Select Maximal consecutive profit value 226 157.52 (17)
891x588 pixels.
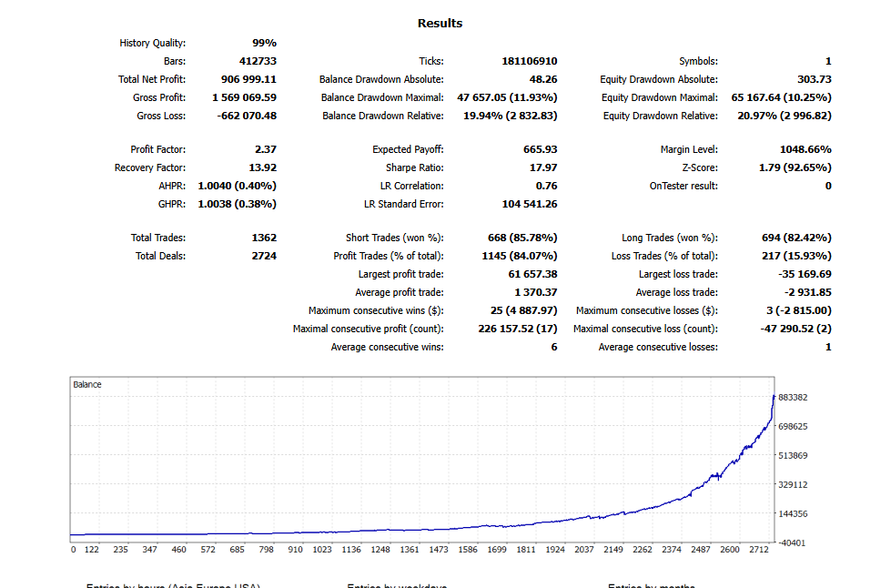point(518,329)
